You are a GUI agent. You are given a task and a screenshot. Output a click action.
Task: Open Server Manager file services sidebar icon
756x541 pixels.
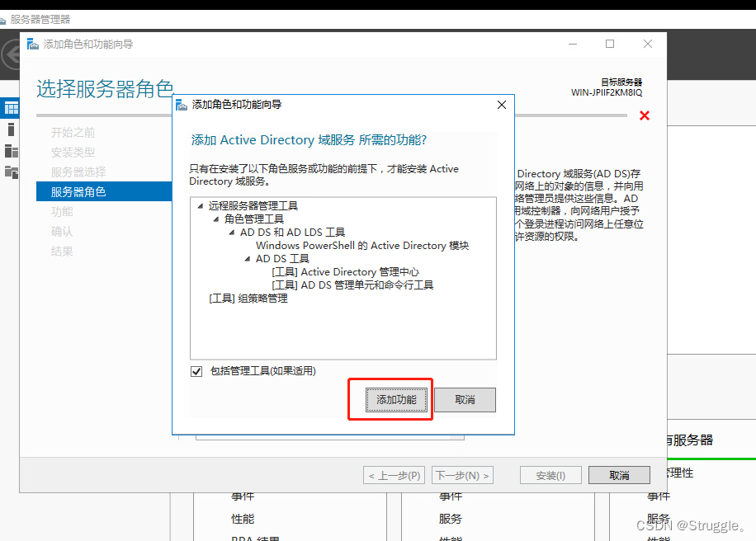(x=11, y=172)
